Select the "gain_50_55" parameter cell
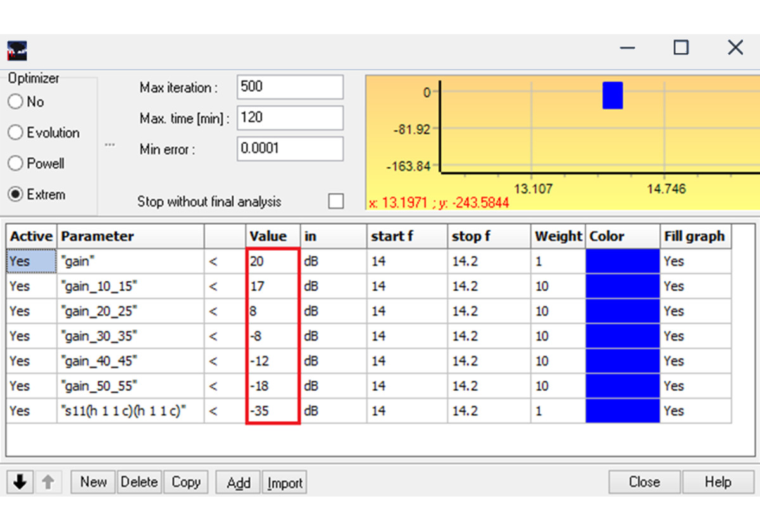 (130, 386)
